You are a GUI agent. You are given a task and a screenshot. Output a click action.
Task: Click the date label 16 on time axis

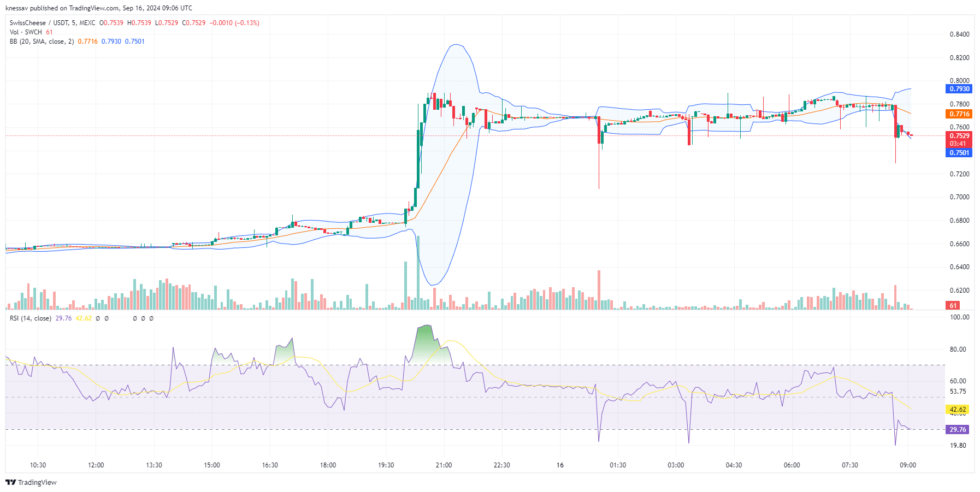(560, 465)
